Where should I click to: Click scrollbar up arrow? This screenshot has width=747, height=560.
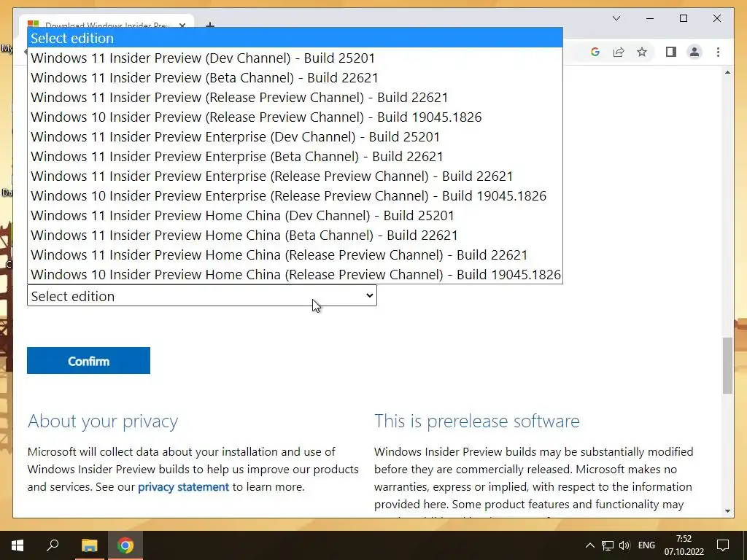(727, 72)
